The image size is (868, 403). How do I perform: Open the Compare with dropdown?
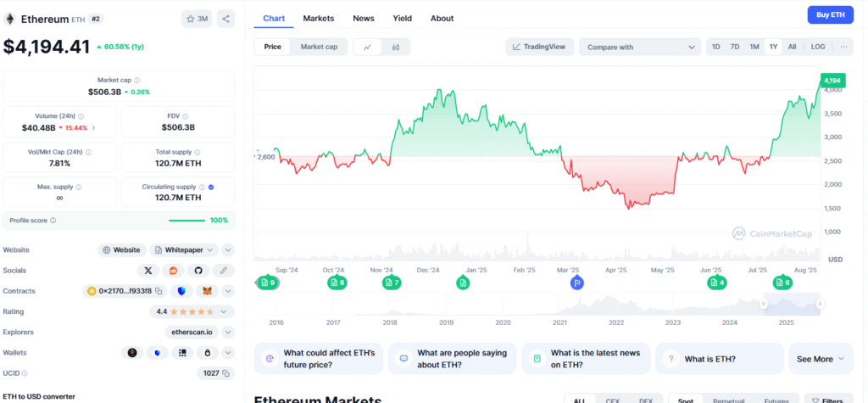coord(639,48)
